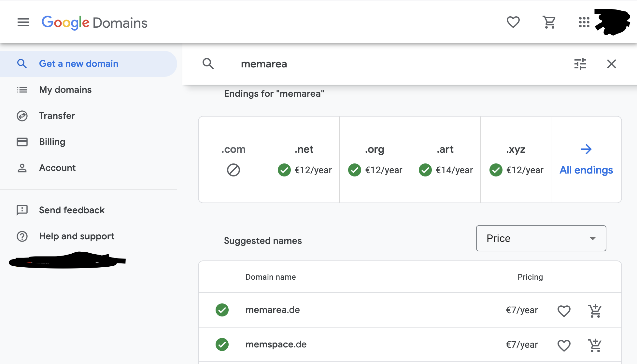Select the .art €14/year ending
The width and height of the screenshot is (637, 364).
click(x=445, y=160)
